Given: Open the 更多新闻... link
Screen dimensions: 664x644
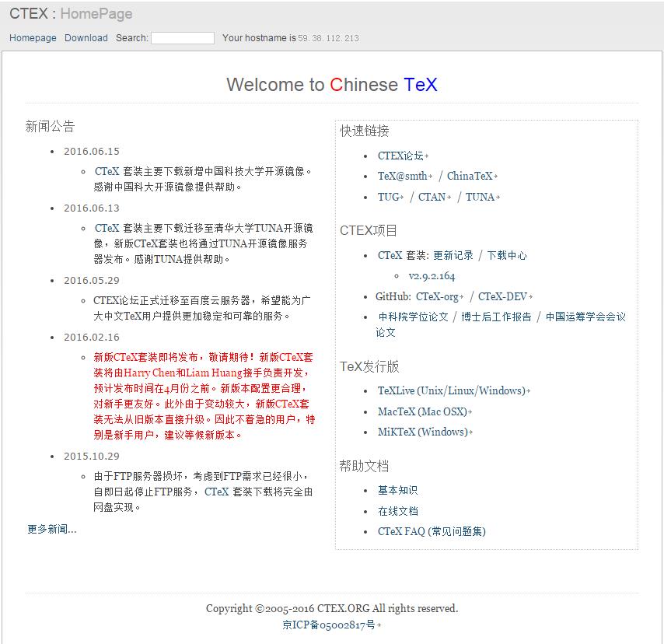Looking at the screenshot, I should [51, 529].
